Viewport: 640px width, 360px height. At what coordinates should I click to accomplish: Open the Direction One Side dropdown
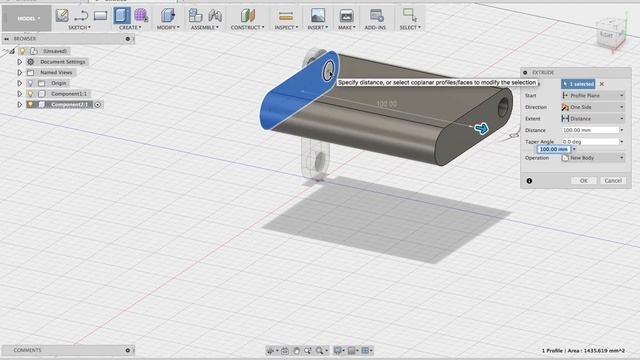click(593, 107)
